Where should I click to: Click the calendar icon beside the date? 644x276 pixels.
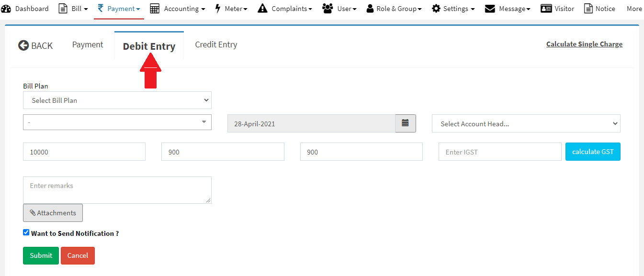(405, 123)
